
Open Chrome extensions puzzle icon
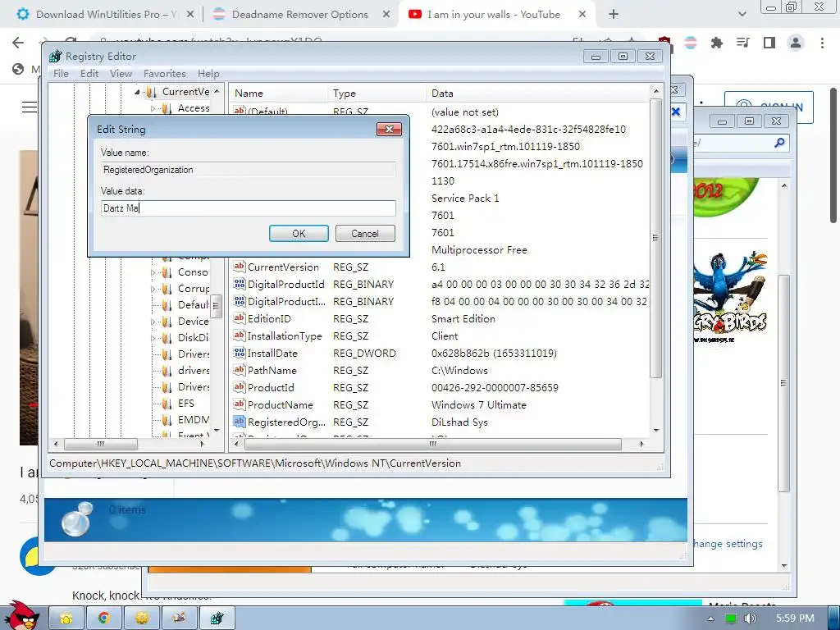717,43
